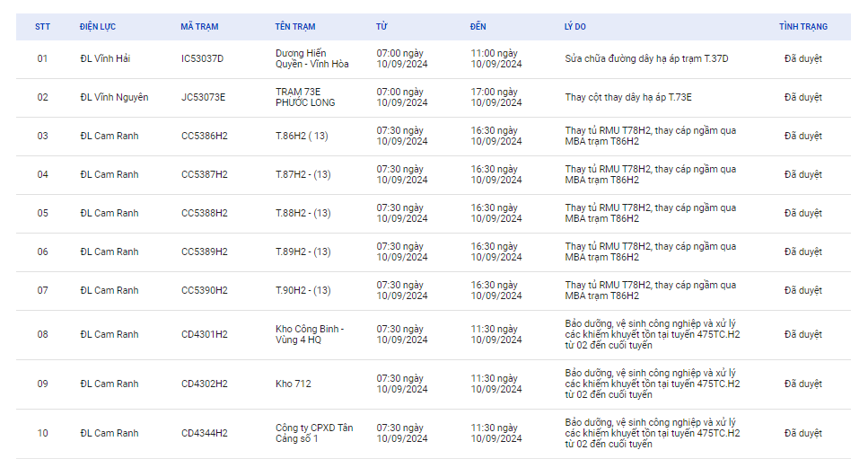
Task: Select station code JC53073E
Action: (203, 97)
